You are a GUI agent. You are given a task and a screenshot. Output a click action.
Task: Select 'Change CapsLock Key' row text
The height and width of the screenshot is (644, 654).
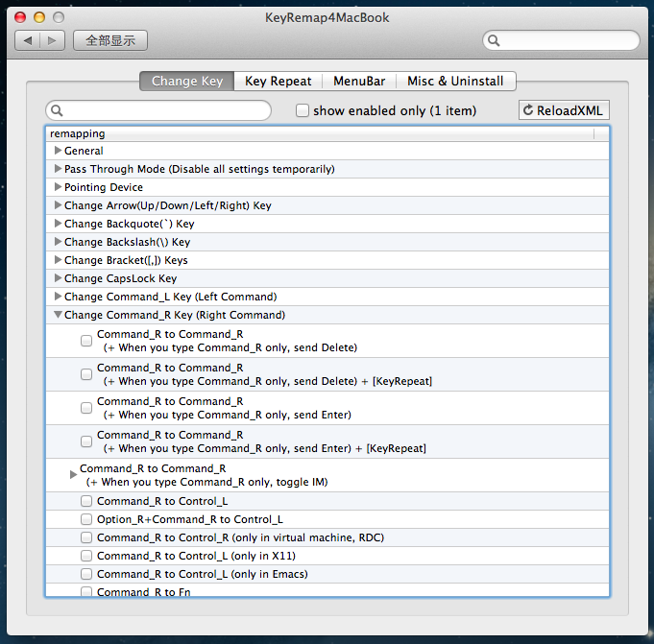(x=121, y=278)
